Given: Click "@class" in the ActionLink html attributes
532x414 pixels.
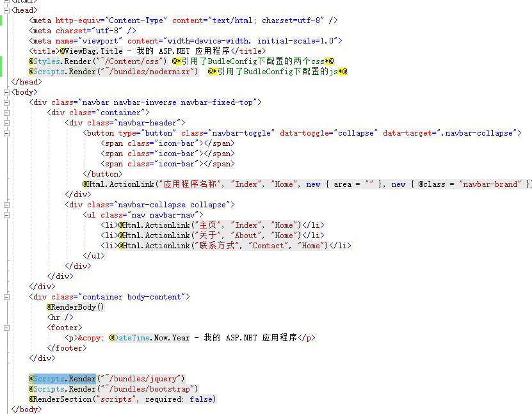Looking at the screenshot, I should (x=432, y=184).
